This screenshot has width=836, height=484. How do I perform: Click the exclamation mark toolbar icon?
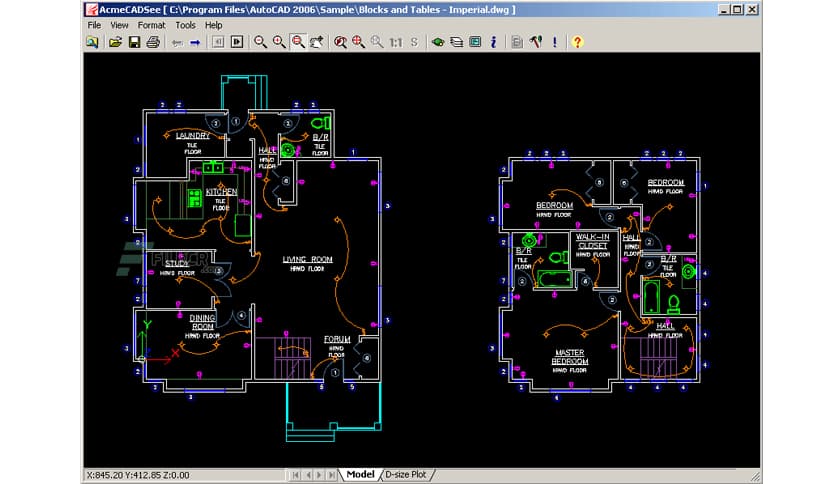pos(555,42)
